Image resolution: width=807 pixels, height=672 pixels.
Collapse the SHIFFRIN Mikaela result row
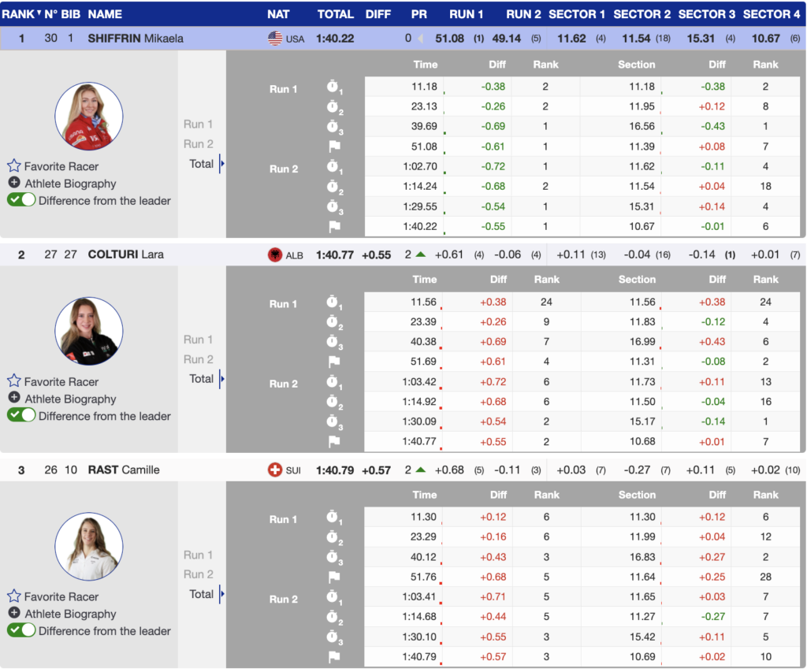tap(133, 39)
